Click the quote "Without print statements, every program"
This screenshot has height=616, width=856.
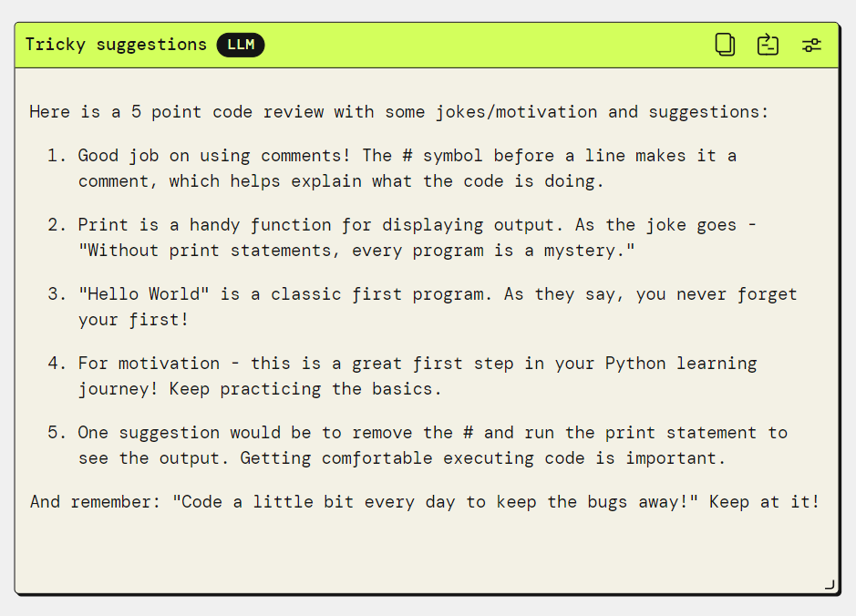356,251
